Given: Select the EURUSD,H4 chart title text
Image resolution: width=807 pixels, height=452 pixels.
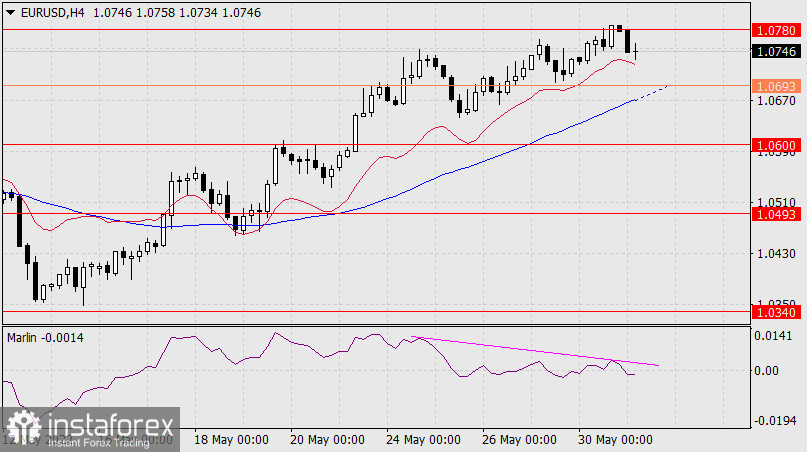Looking at the screenshot, I should [52, 13].
